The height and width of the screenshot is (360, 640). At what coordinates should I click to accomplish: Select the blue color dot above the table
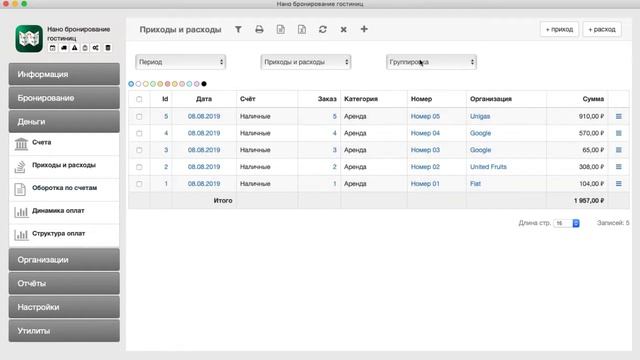[131, 84]
